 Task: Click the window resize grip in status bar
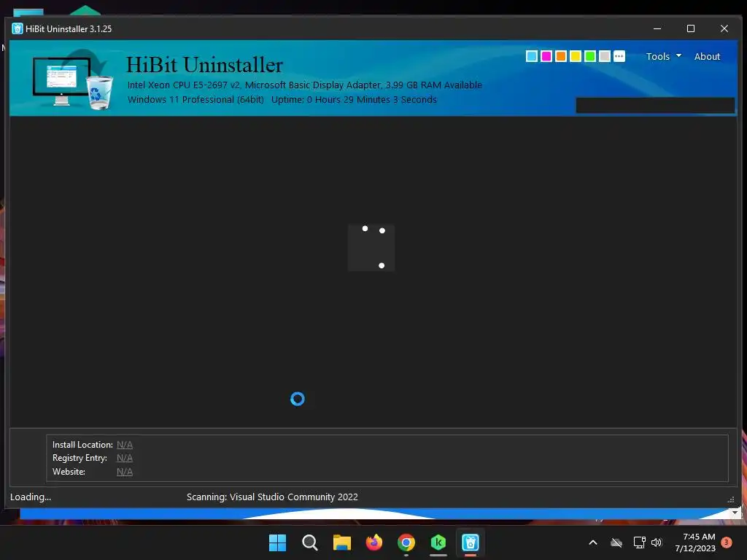(731, 499)
